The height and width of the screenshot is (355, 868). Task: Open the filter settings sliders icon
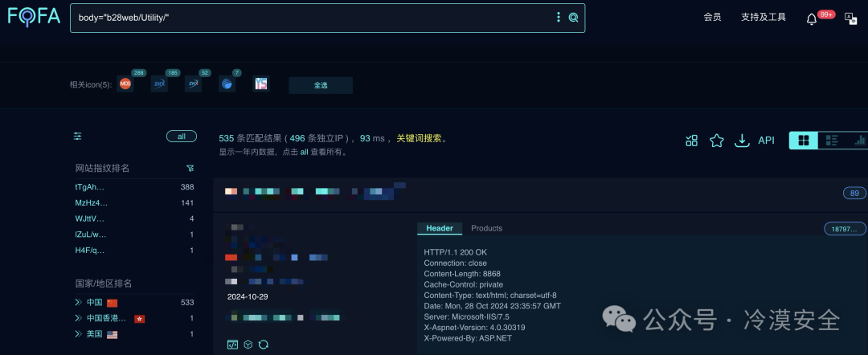(77, 136)
